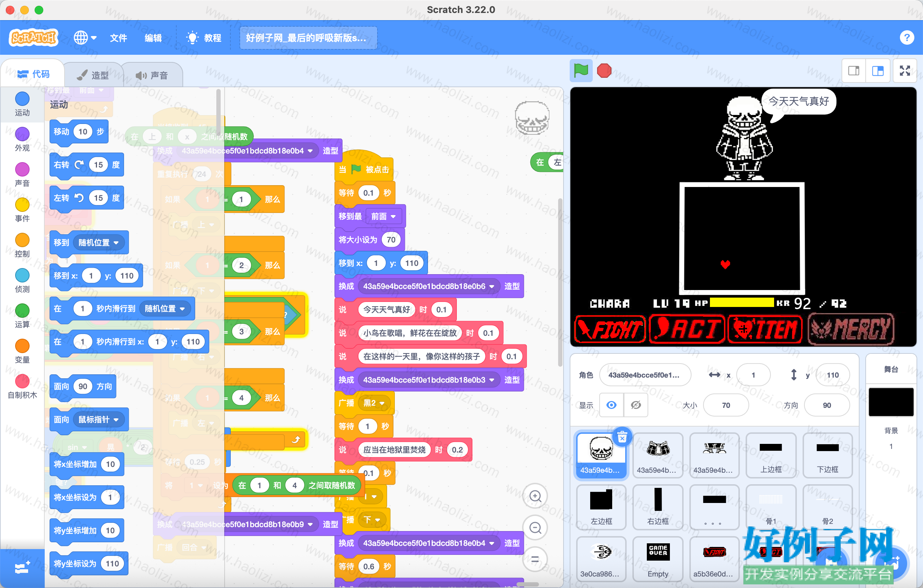Open the 文件 menu
923x588 pixels.
118,37
